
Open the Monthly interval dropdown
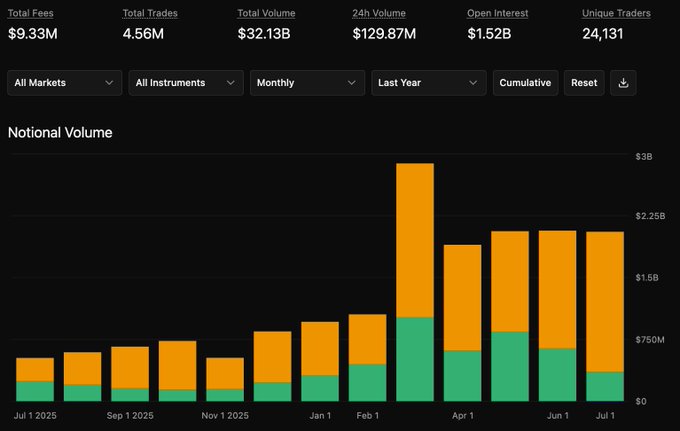coord(307,83)
